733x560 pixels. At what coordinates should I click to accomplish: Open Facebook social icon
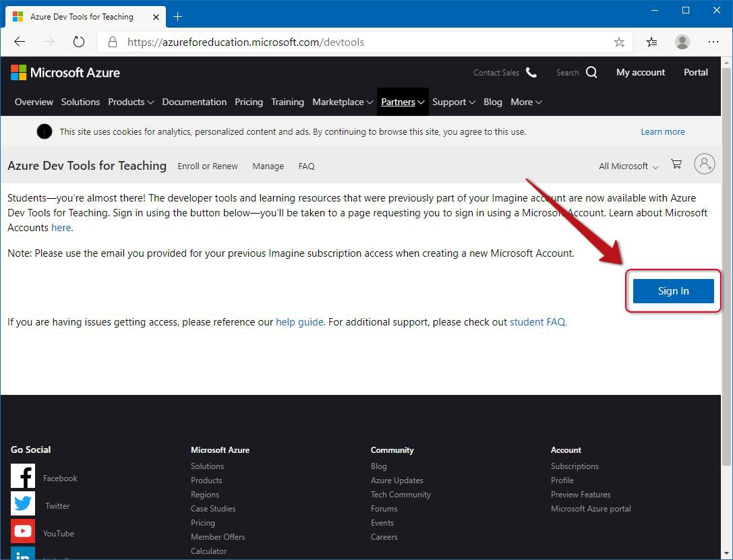pyautogui.click(x=23, y=477)
